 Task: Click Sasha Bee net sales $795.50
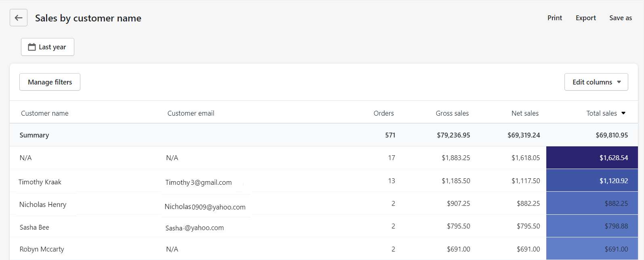click(528, 226)
